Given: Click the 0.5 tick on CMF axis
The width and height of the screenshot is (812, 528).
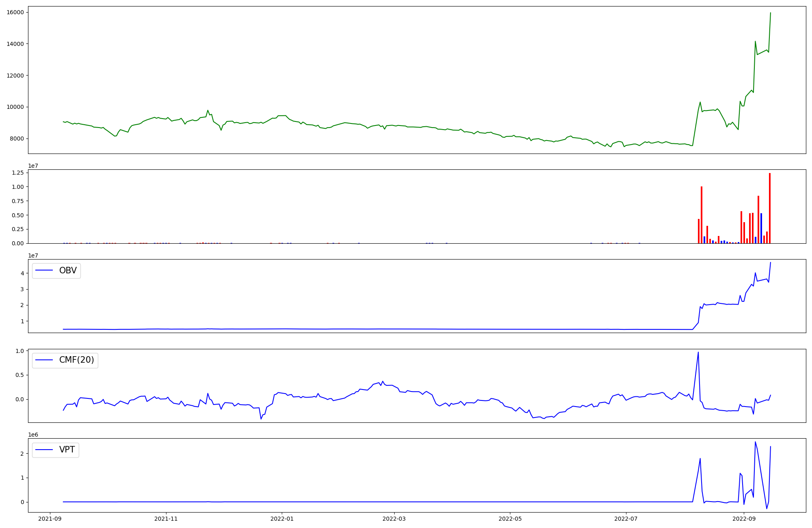Looking at the screenshot, I should point(19,375).
